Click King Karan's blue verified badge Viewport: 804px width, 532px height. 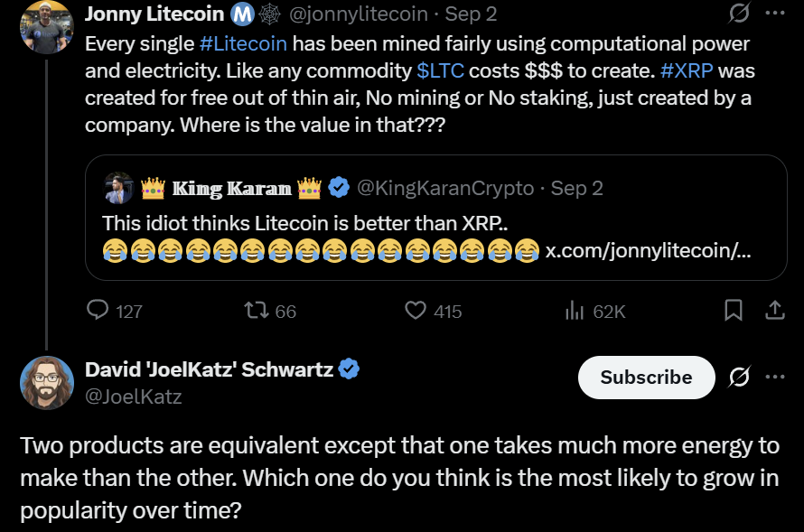point(337,187)
